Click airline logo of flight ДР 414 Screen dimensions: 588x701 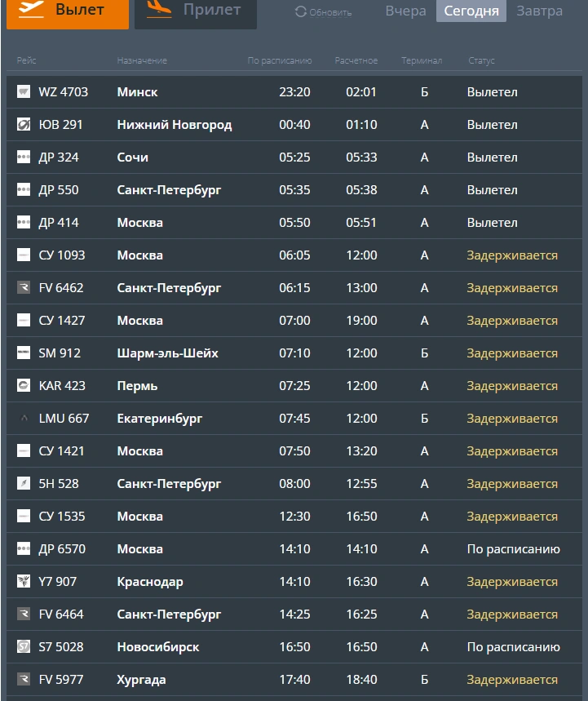24,222
